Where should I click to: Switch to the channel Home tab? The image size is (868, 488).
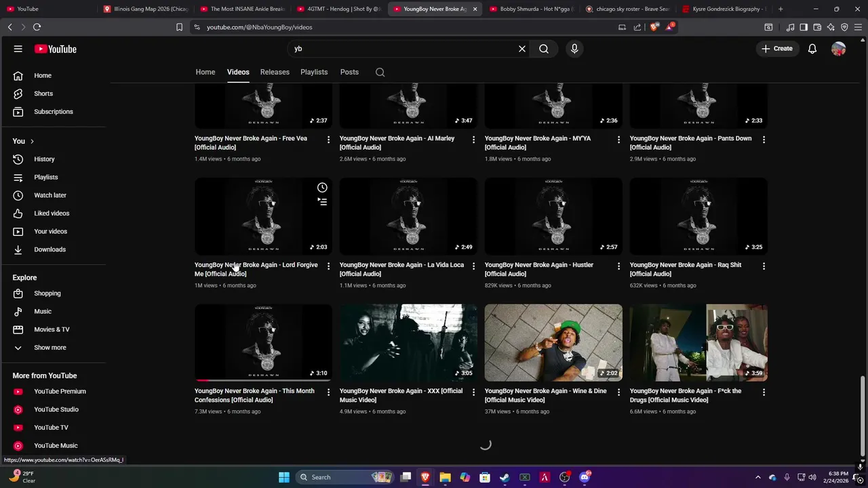click(x=205, y=72)
